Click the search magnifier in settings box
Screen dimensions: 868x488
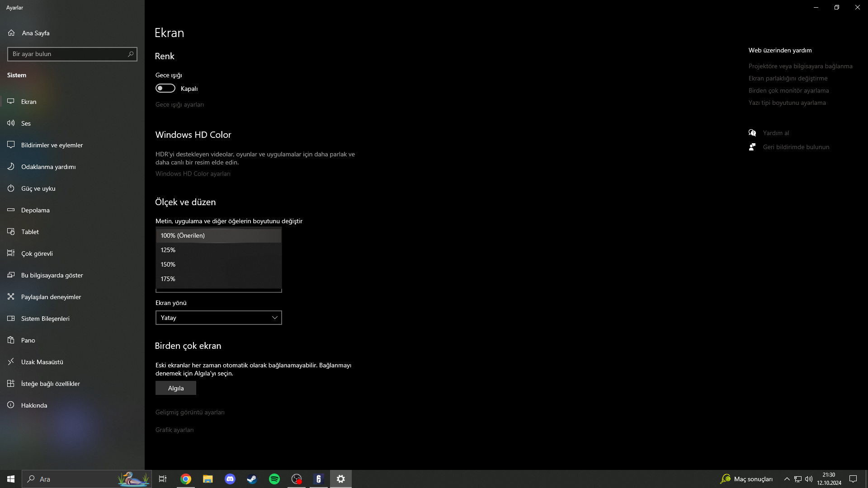click(131, 54)
